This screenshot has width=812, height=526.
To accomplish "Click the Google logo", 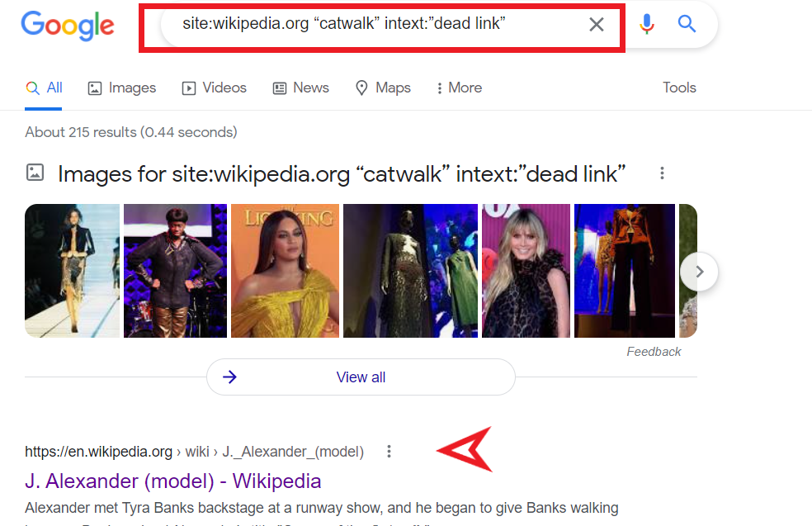I will [x=68, y=25].
